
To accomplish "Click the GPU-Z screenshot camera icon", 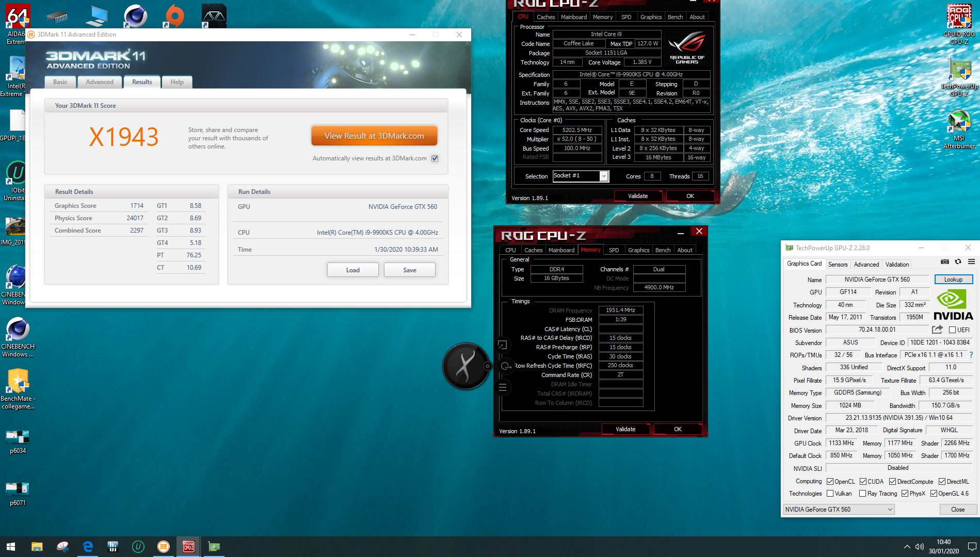I will (x=944, y=262).
